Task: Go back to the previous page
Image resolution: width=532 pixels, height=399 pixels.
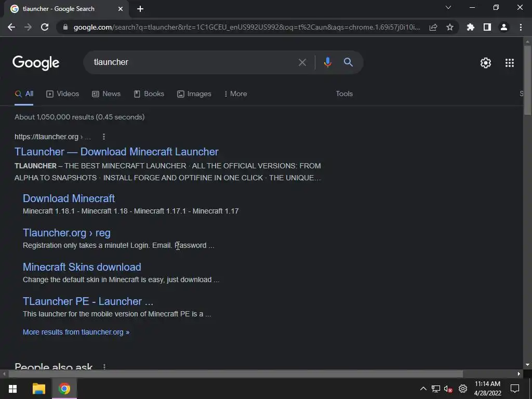Action: click(11, 27)
